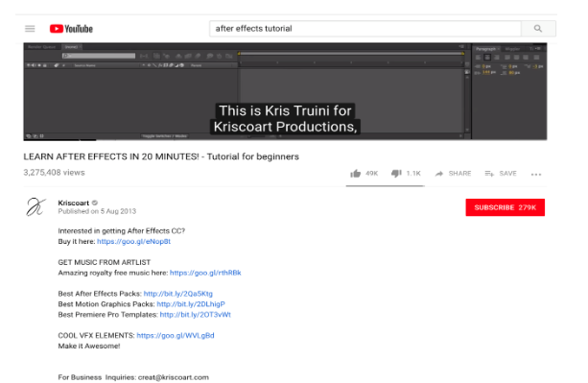Viewport: 588px width, 383px height.
Task: Open the YouTube hamburger guide menu
Action: pyautogui.click(x=30, y=29)
